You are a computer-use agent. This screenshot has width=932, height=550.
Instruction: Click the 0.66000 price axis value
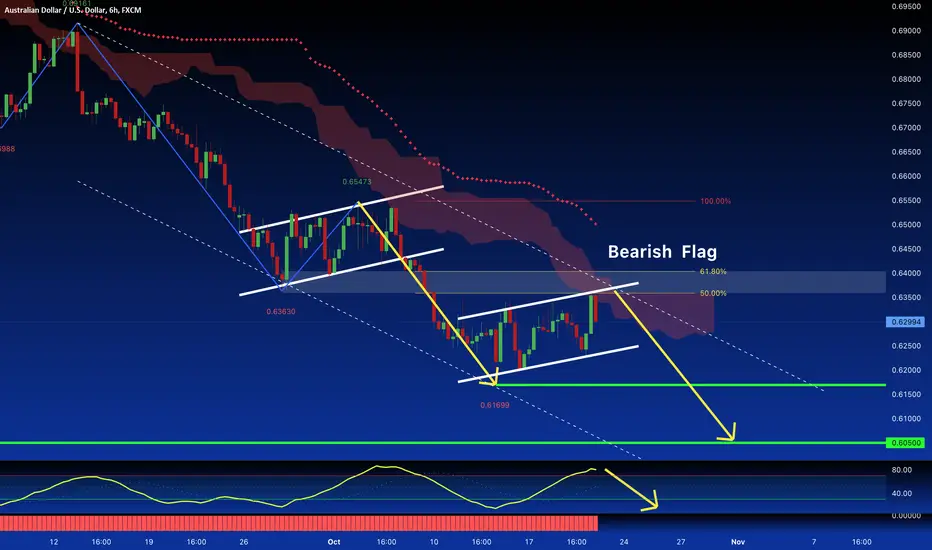906,176
